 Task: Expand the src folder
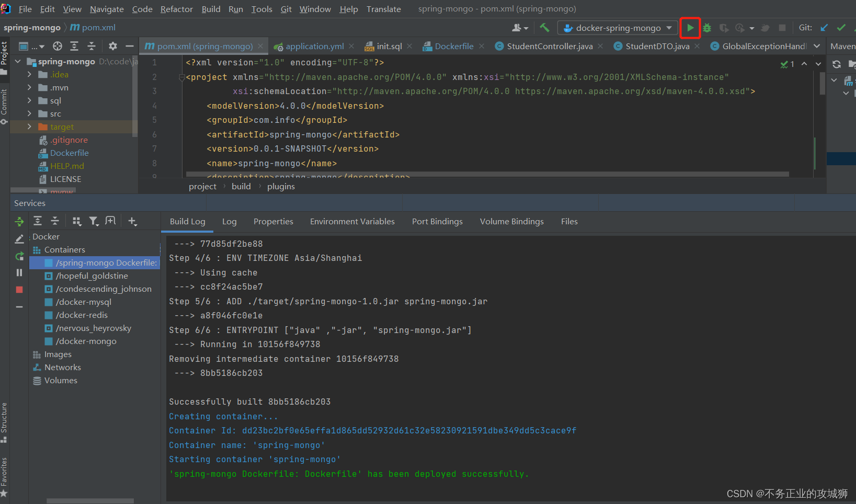[x=29, y=113]
